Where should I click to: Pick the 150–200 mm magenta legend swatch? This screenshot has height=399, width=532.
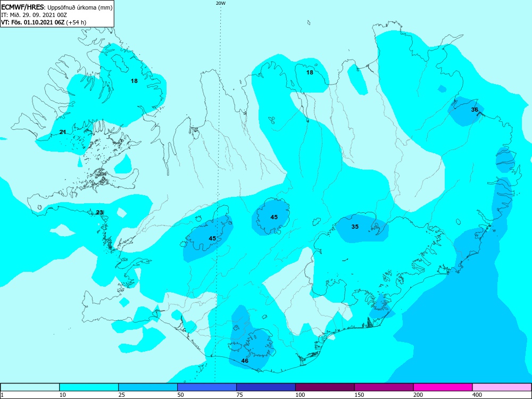point(384,387)
